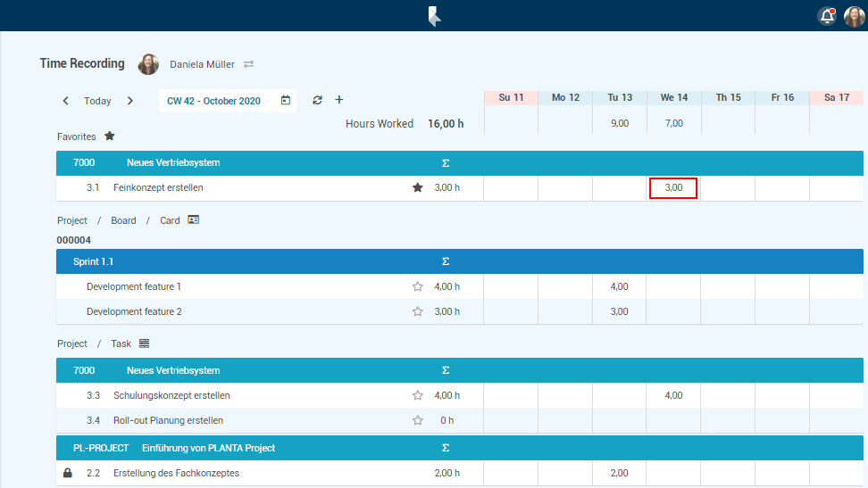The height and width of the screenshot is (488, 868).
Task: Open the notifications bell
Action: point(827,16)
